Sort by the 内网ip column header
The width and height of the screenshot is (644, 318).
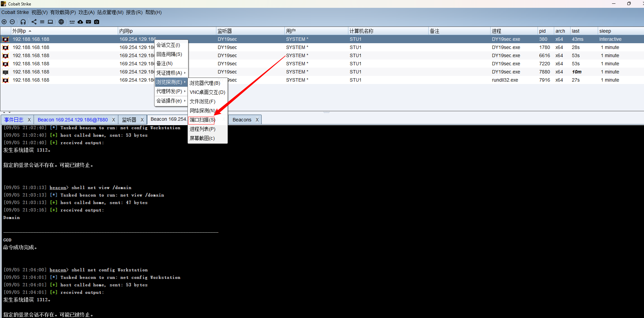[167, 31]
